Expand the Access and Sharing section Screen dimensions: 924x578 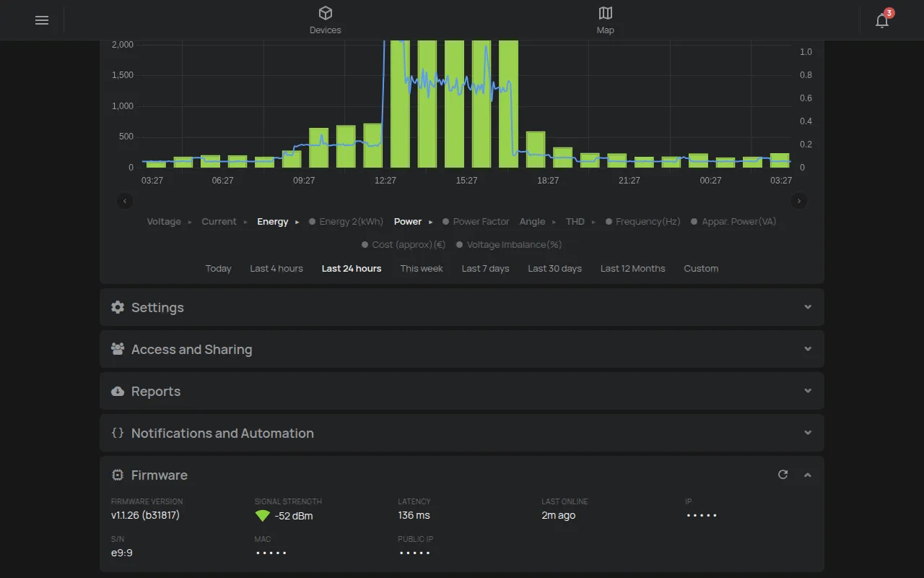[x=462, y=349]
